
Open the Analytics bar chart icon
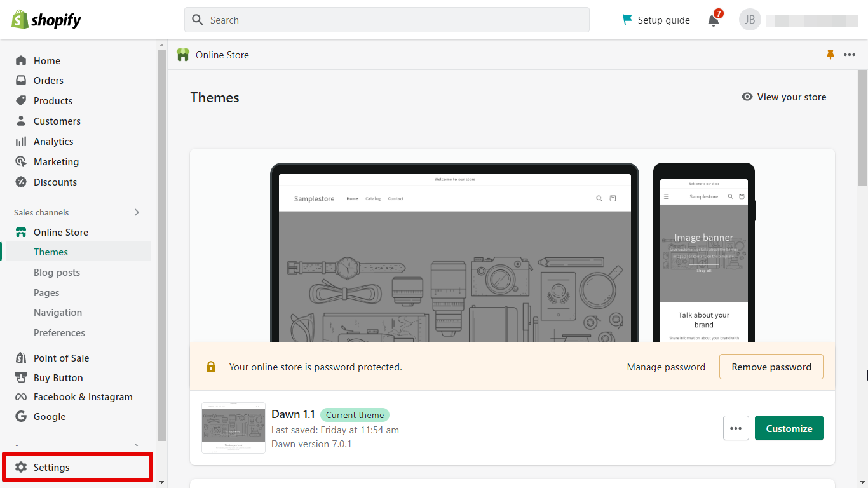[21, 141]
